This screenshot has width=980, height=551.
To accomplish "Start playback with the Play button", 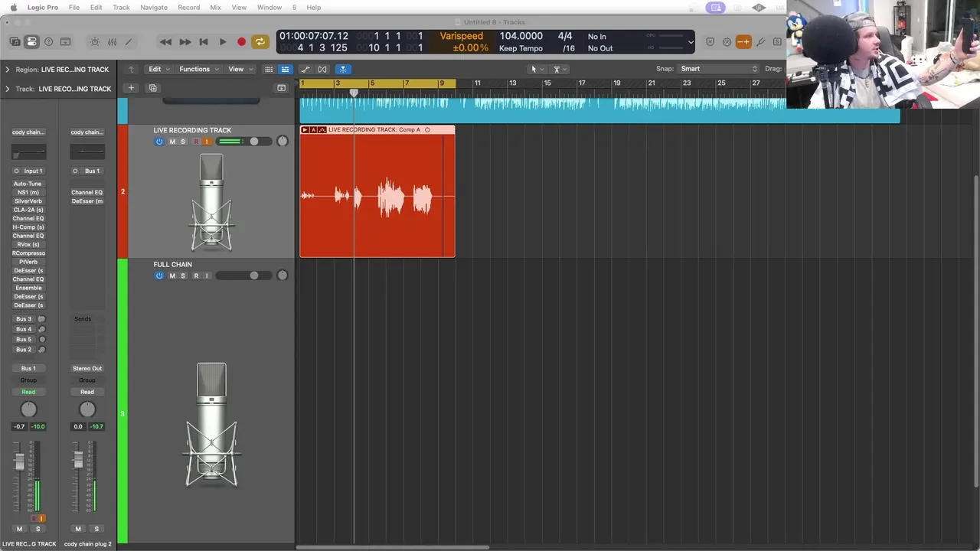I will click(223, 42).
